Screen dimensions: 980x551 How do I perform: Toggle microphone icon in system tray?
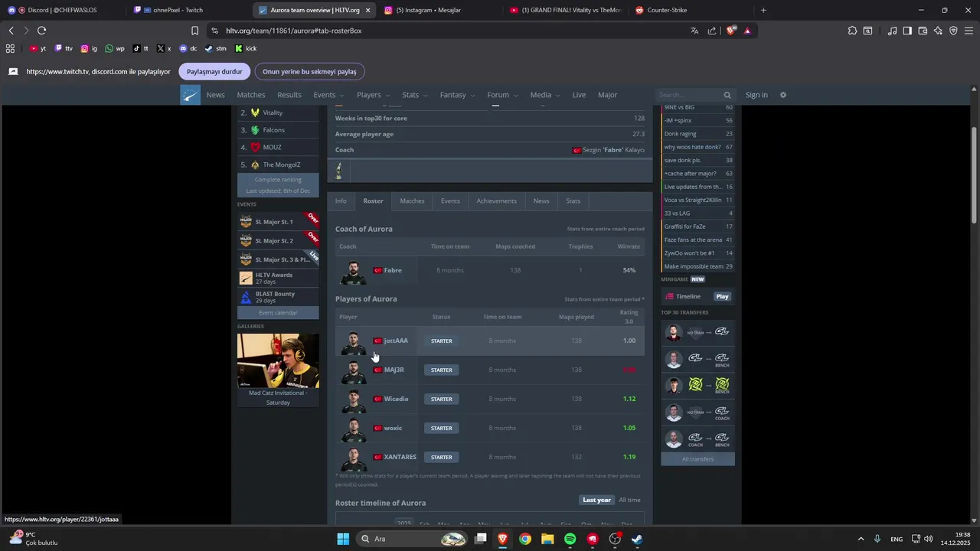pyautogui.click(x=877, y=539)
